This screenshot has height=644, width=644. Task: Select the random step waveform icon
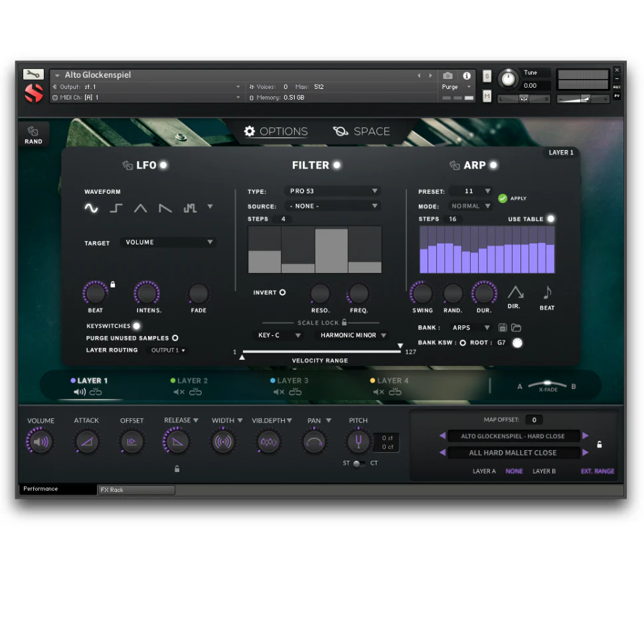pyautogui.click(x=190, y=208)
